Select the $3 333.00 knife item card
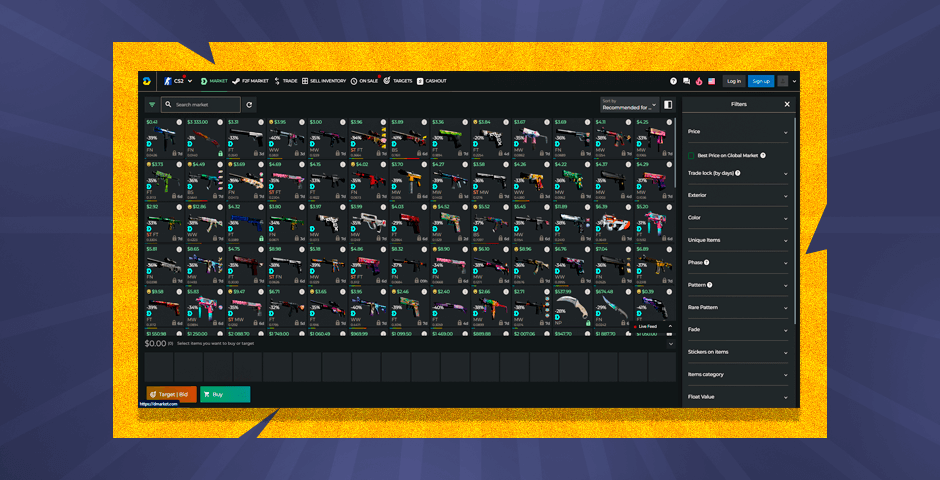The width and height of the screenshot is (940, 480). [205, 138]
